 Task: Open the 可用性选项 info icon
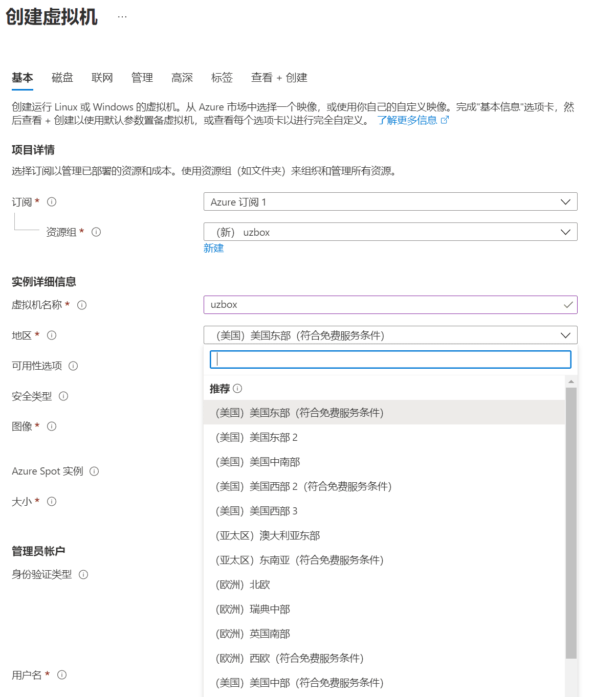tap(73, 366)
